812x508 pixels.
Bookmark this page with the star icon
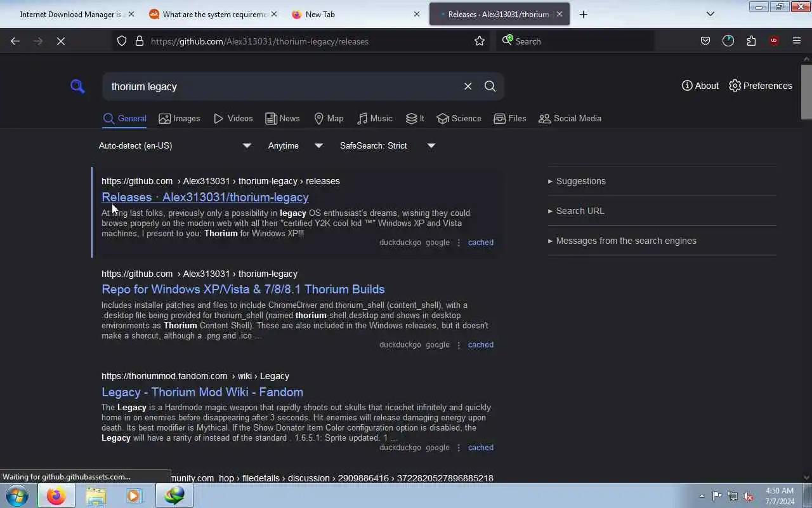(480, 41)
